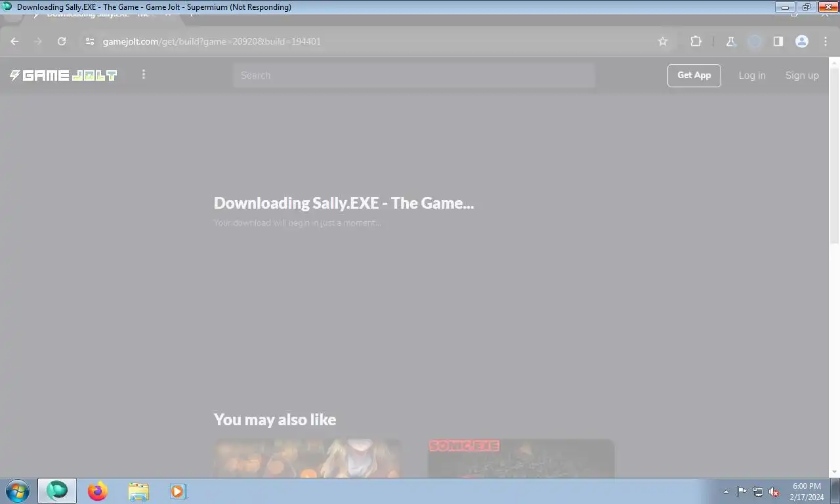
Task: Open site information icon beside URL
Action: coord(90,41)
